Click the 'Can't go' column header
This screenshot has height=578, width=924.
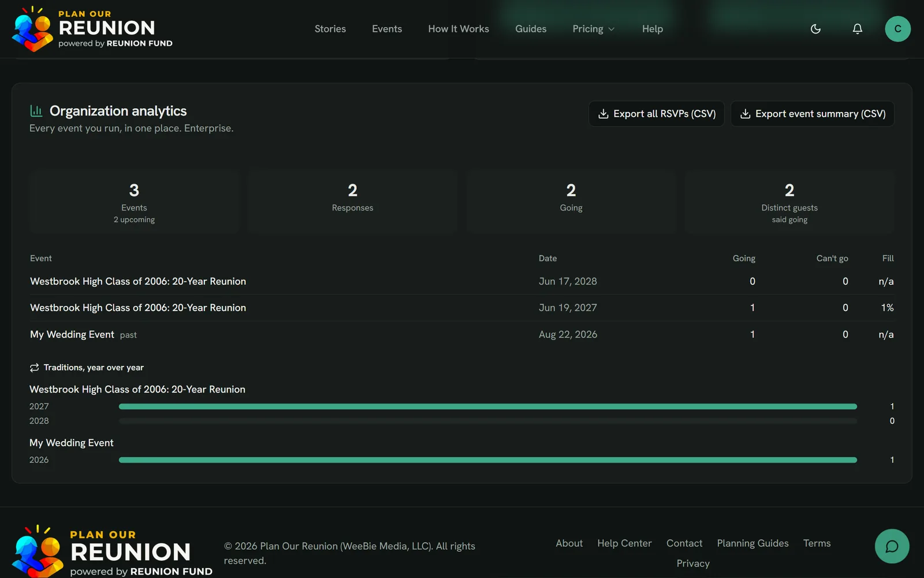click(x=832, y=258)
